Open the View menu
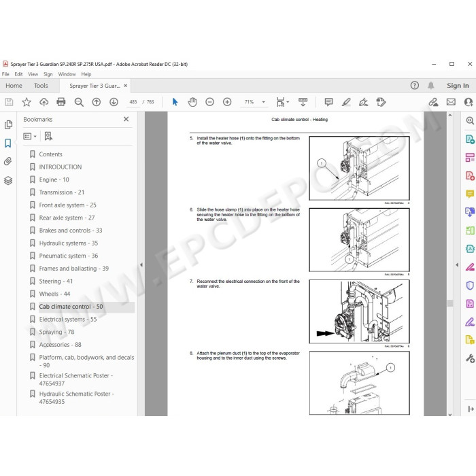Image resolution: width=476 pixels, height=476 pixels. (33, 74)
